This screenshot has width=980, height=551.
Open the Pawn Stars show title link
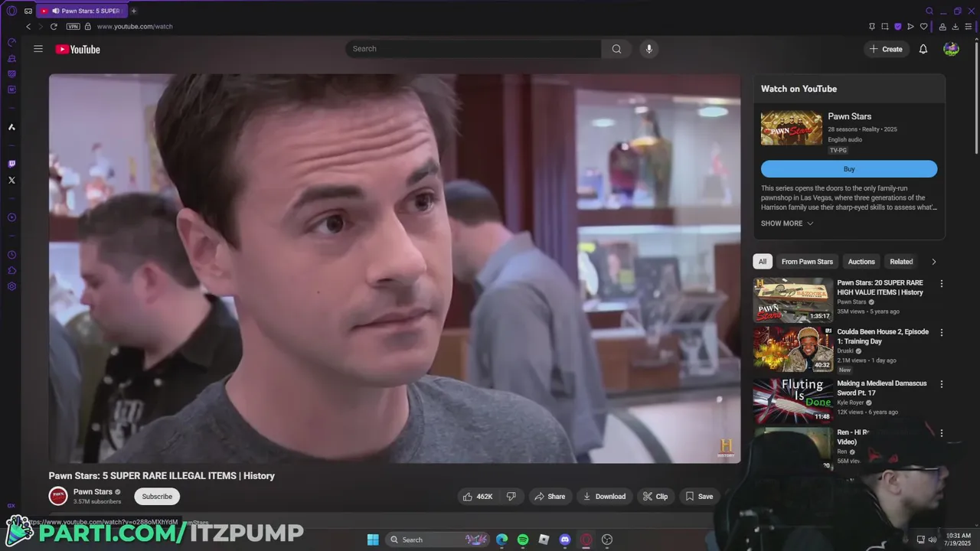[x=850, y=116]
